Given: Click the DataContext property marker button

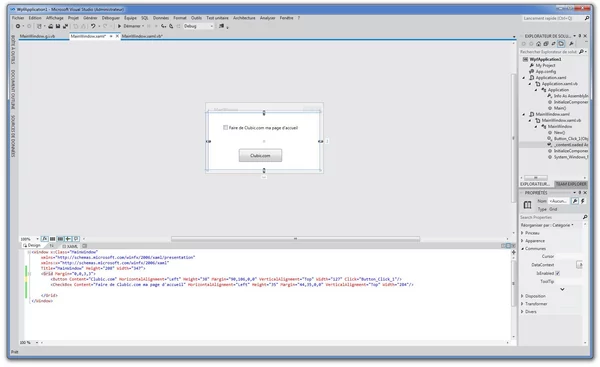Looking at the screenshot, I should tap(579, 264).
